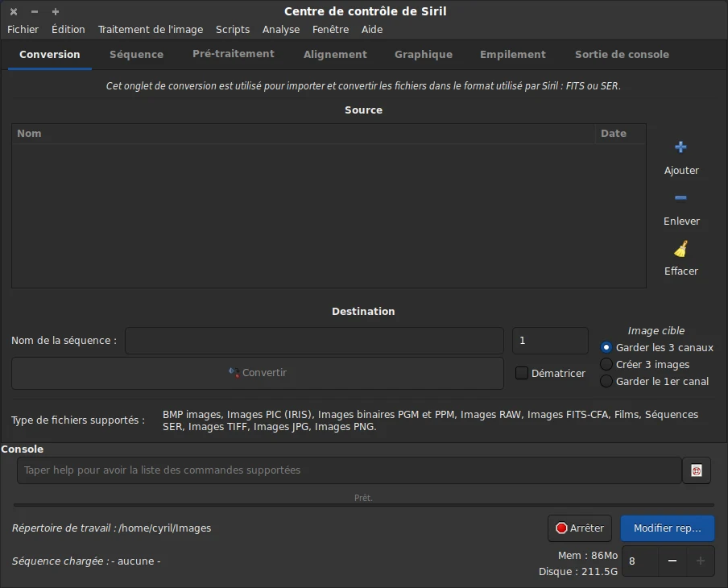Image resolution: width=728 pixels, height=588 pixels.
Task: Maximize the Siril window with plus
Action: click(x=56, y=11)
